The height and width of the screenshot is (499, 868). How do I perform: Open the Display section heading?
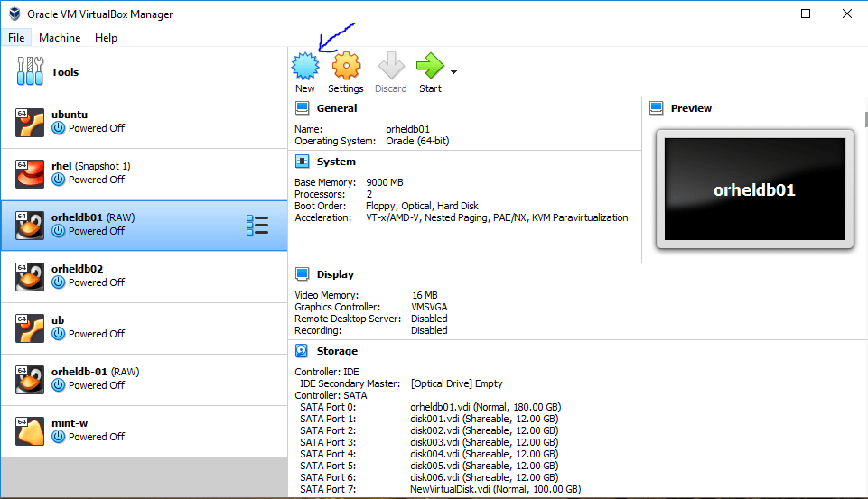pyautogui.click(x=335, y=274)
